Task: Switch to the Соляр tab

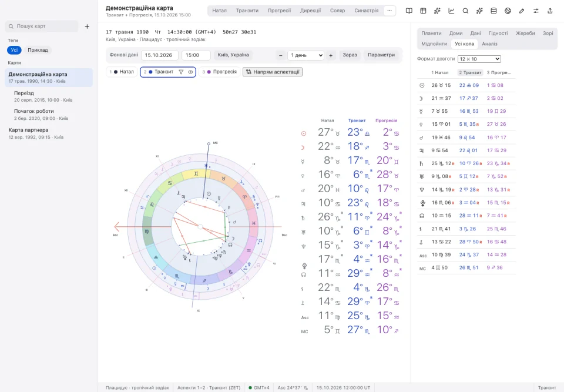Action: point(337,11)
